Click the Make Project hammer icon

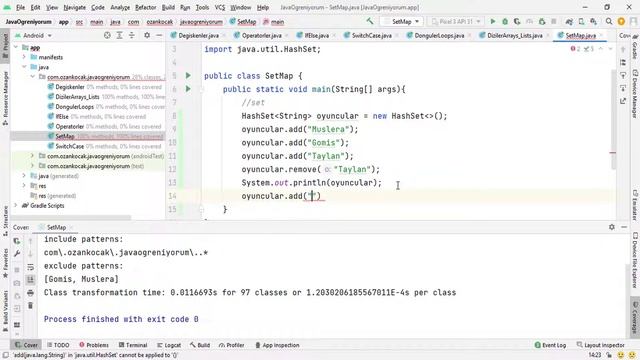point(370,21)
